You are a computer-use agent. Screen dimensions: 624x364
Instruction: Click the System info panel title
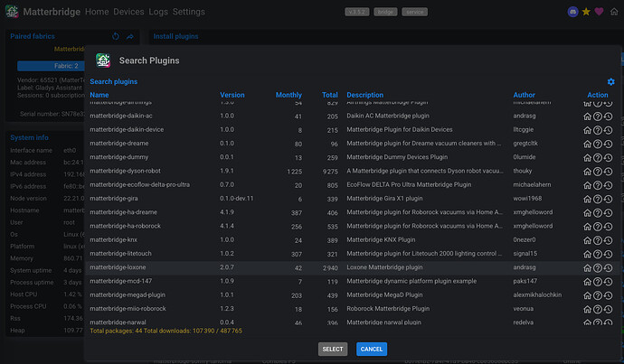pos(29,137)
